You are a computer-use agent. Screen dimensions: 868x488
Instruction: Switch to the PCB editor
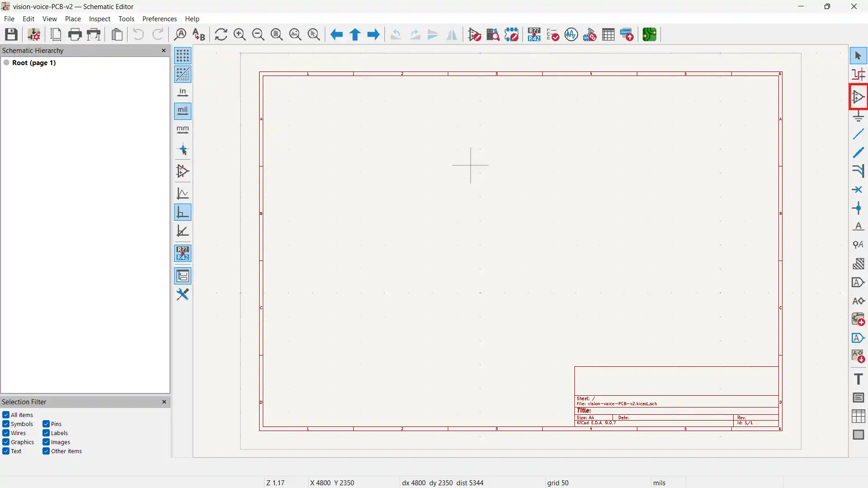(x=650, y=34)
